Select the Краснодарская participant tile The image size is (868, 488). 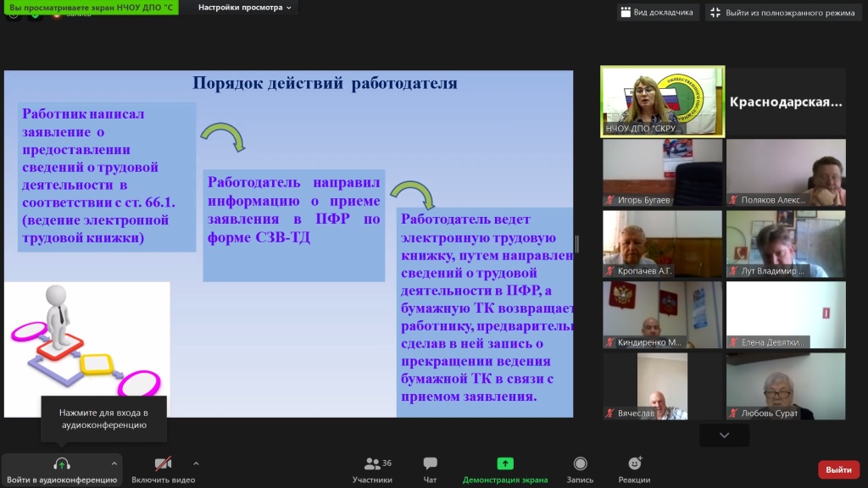786,103
